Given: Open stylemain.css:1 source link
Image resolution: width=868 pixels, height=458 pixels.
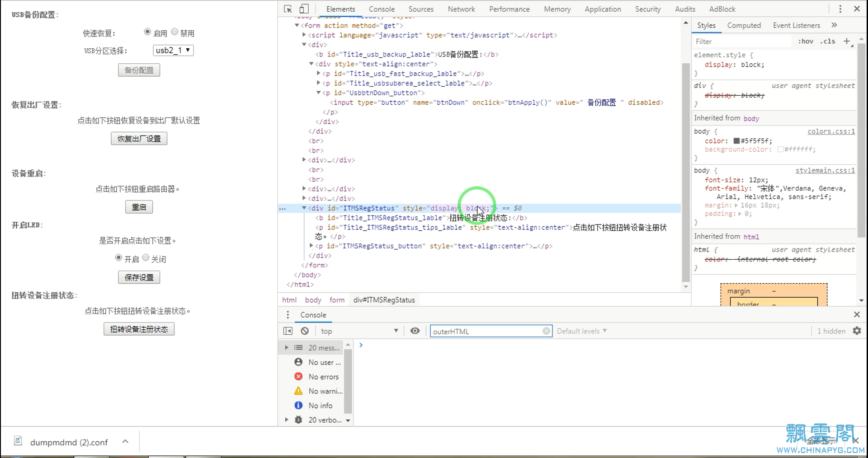Looking at the screenshot, I should point(825,170).
